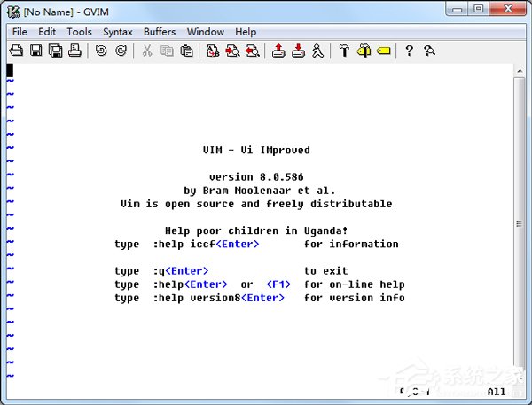Redo change with toolbar Redo icon

click(121, 51)
